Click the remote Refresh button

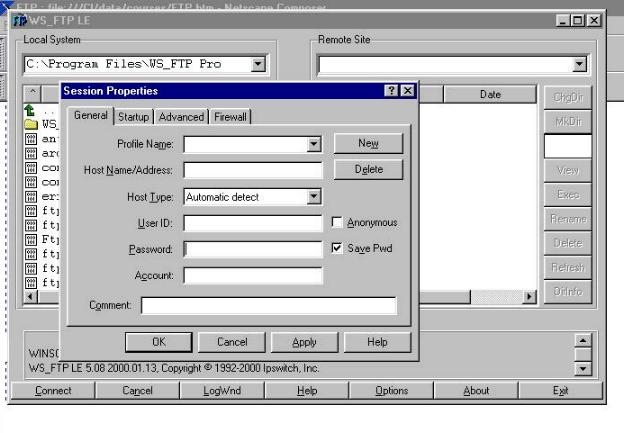pyautogui.click(x=568, y=268)
